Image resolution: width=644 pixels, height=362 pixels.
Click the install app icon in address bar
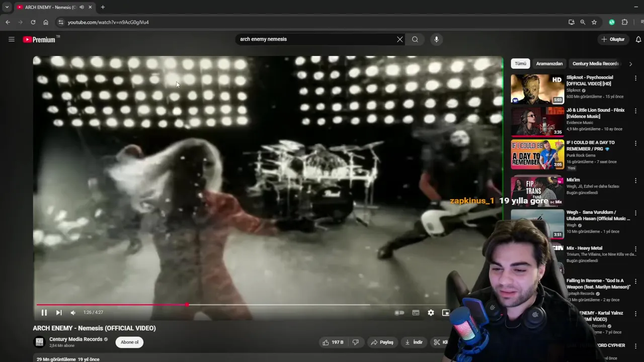(x=571, y=22)
